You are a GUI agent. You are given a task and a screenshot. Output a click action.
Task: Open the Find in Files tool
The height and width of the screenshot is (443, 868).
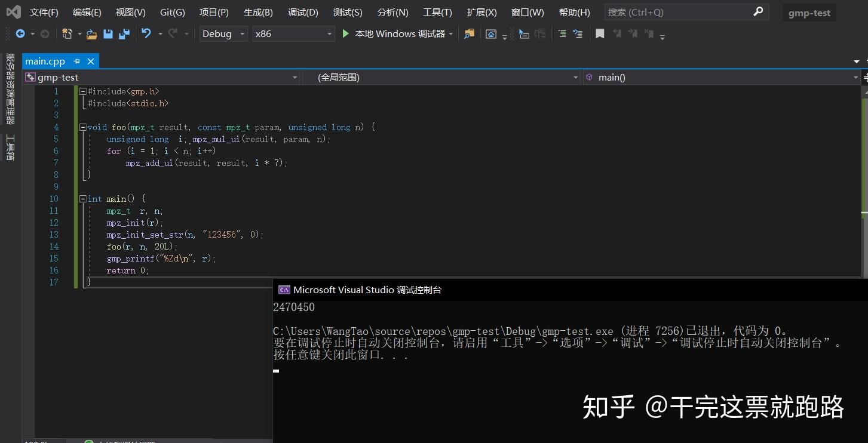pos(469,33)
